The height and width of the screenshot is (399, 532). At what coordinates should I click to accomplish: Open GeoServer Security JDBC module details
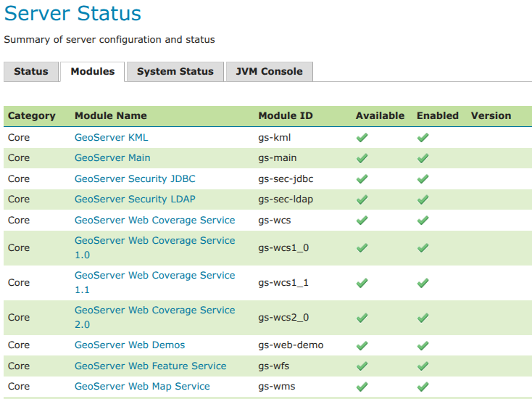pos(135,178)
